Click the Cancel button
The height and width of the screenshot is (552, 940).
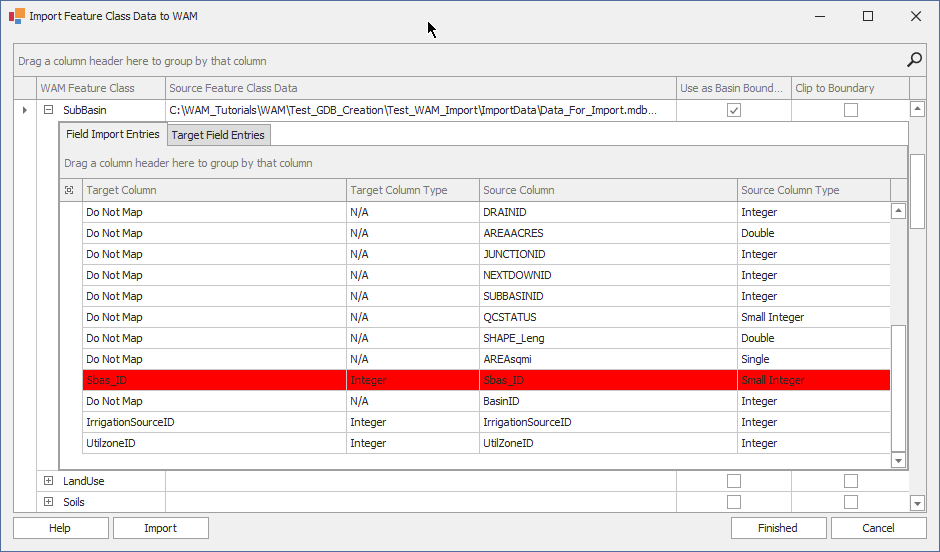click(878, 528)
